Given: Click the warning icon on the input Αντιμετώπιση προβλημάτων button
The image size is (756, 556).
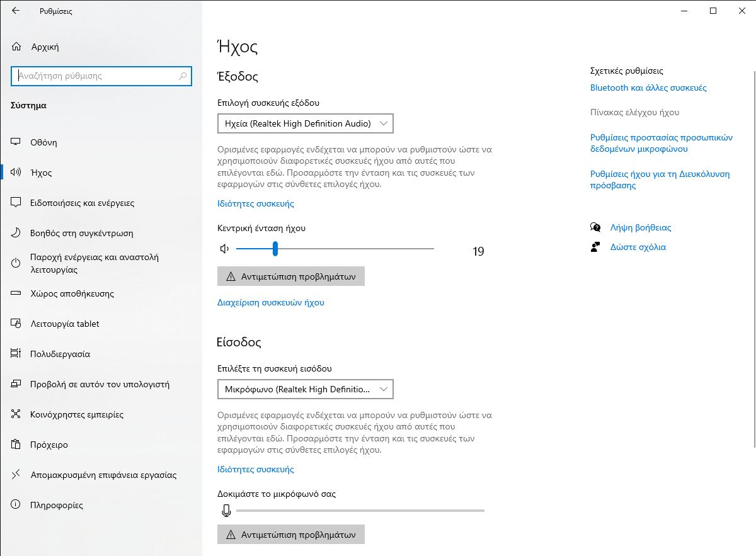Looking at the screenshot, I should [231, 535].
